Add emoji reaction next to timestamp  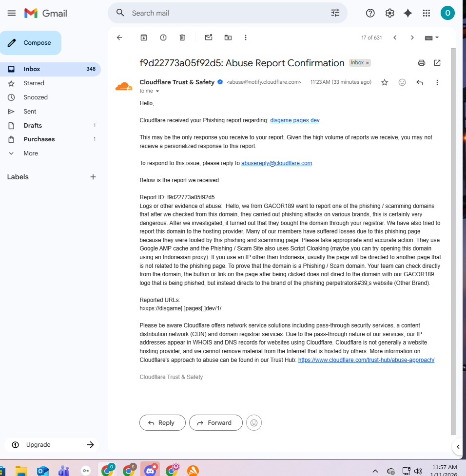pyautogui.click(x=402, y=82)
